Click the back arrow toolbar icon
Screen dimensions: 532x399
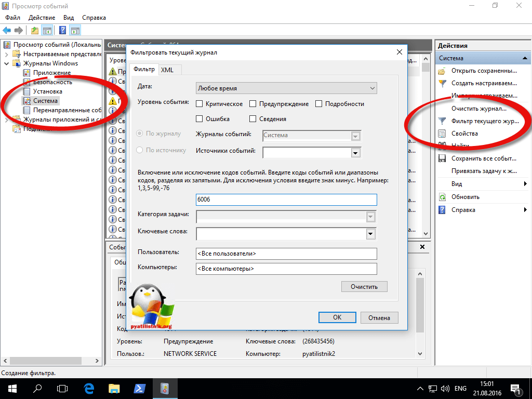[x=7, y=30]
